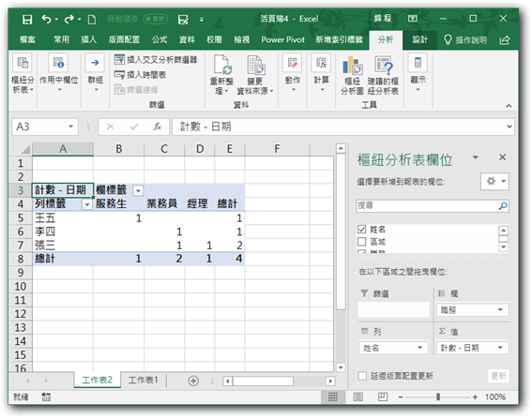532x418 pixels.
Task: Insert a slicer (插入交叉分析篩選器)
Action: point(156,60)
